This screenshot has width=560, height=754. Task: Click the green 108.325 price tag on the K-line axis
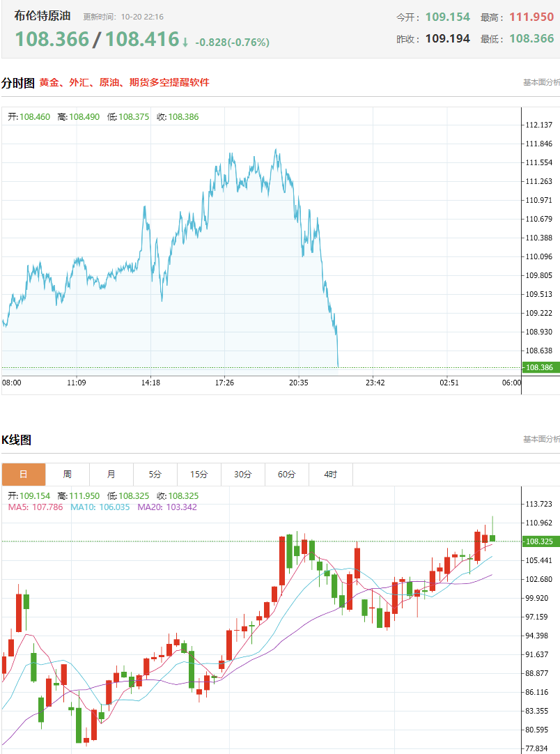tap(540, 541)
